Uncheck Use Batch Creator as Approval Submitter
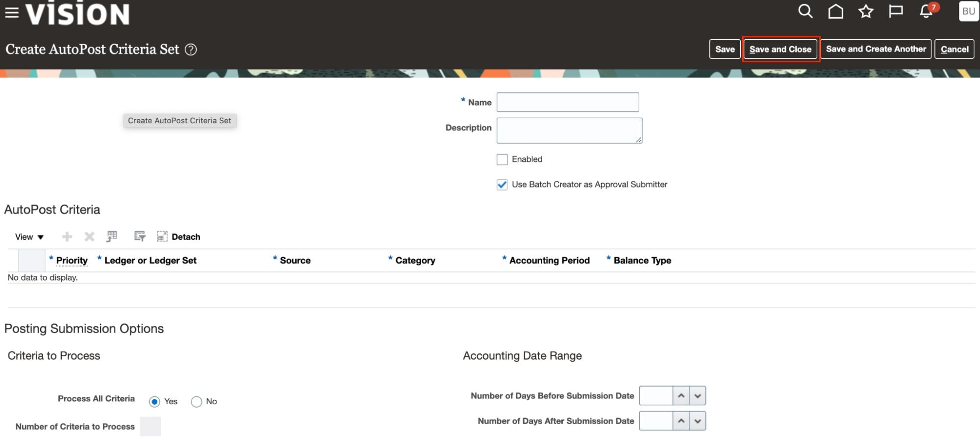The image size is (980, 446). click(502, 185)
